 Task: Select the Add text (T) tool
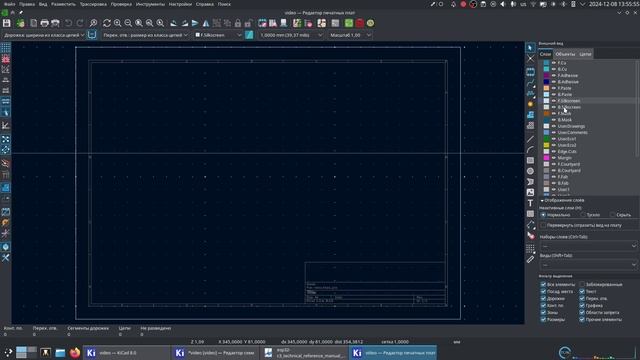click(530, 203)
